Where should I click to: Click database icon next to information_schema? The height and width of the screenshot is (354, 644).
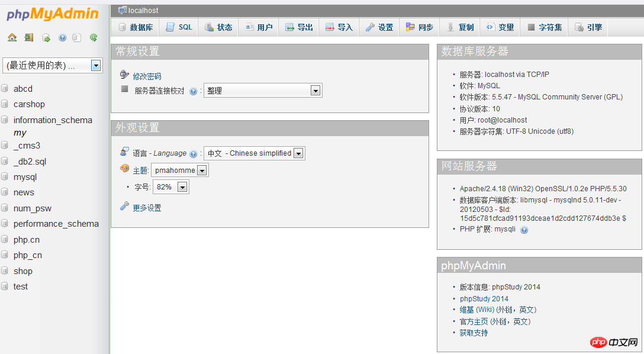[5, 120]
